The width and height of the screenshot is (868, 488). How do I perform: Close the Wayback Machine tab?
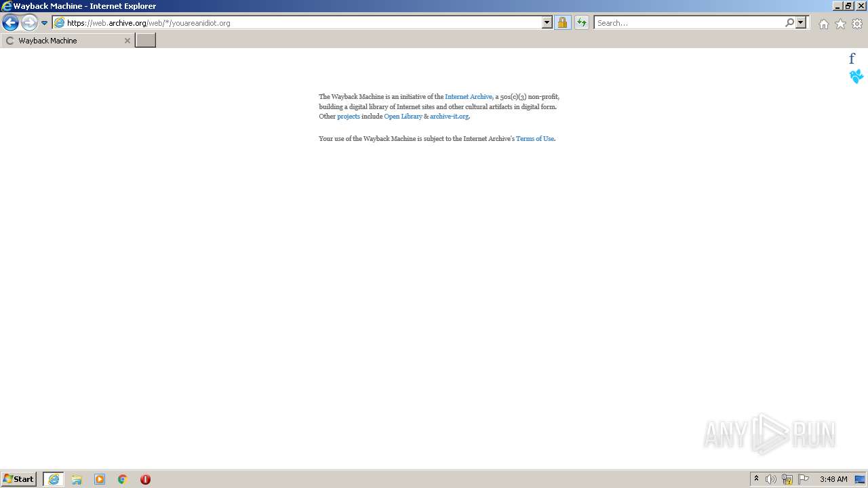pyautogui.click(x=127, y=41)
